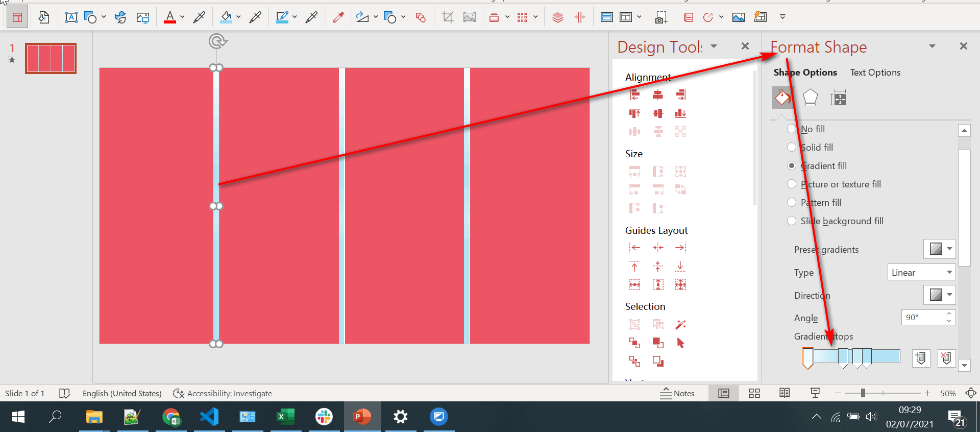Click the merge shapes icon in toolbar
The width and height of the screenshot is (980, 432).
[x=421, y=17]
